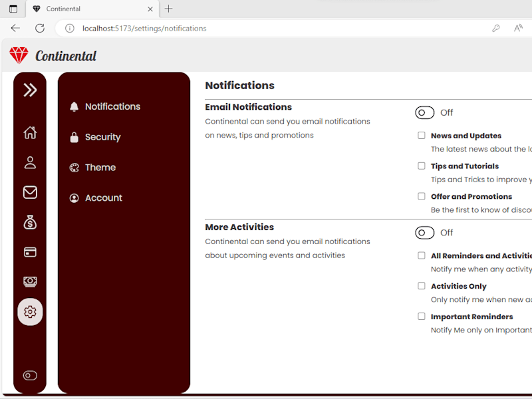Open the money bag icon in sidebar
The image size is (532, 399).
(x=30, y=223)
